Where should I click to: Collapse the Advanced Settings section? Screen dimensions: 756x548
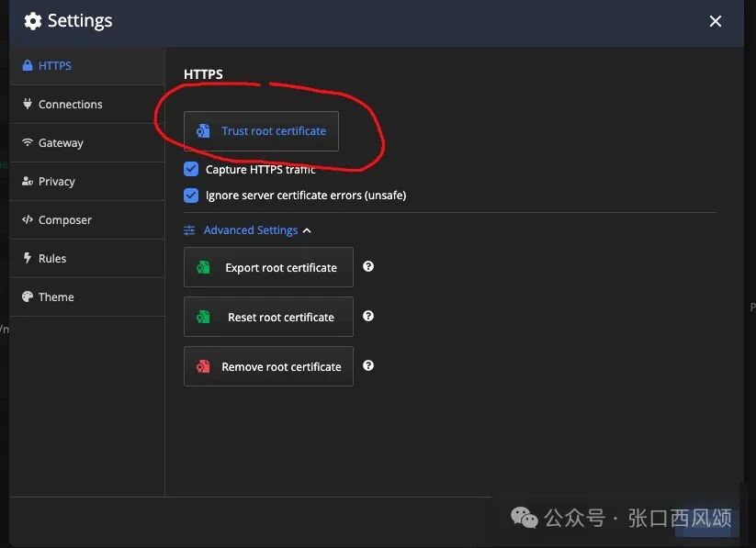point(250,230)
